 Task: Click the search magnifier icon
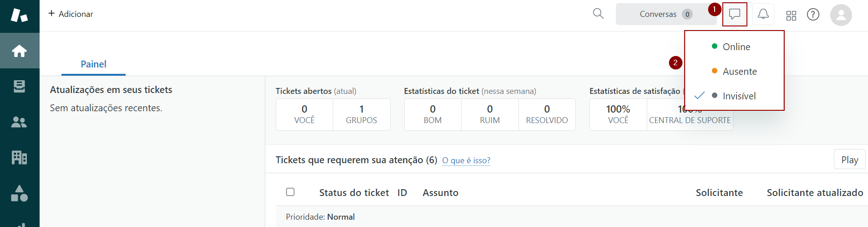coord(598,14)
